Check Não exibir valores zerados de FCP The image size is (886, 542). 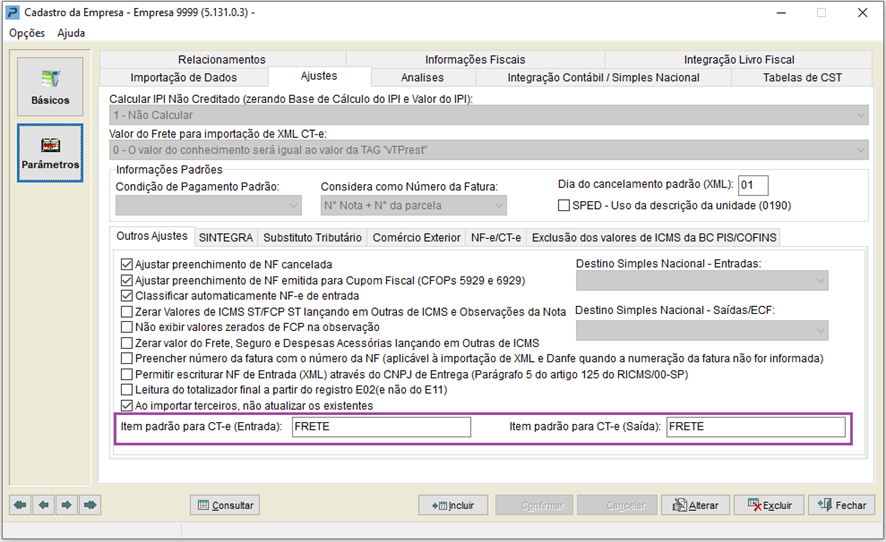(x=127, y=327)
